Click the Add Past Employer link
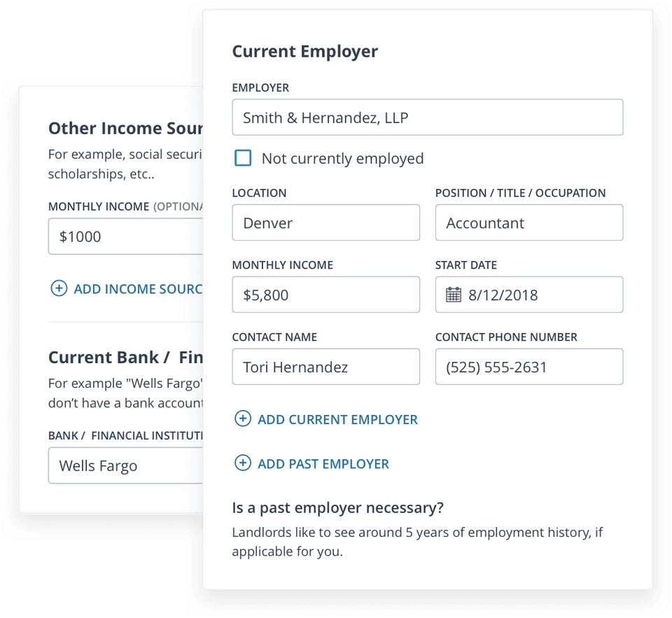The width and height of the screenshot is (672, 618). click(323, 464)
